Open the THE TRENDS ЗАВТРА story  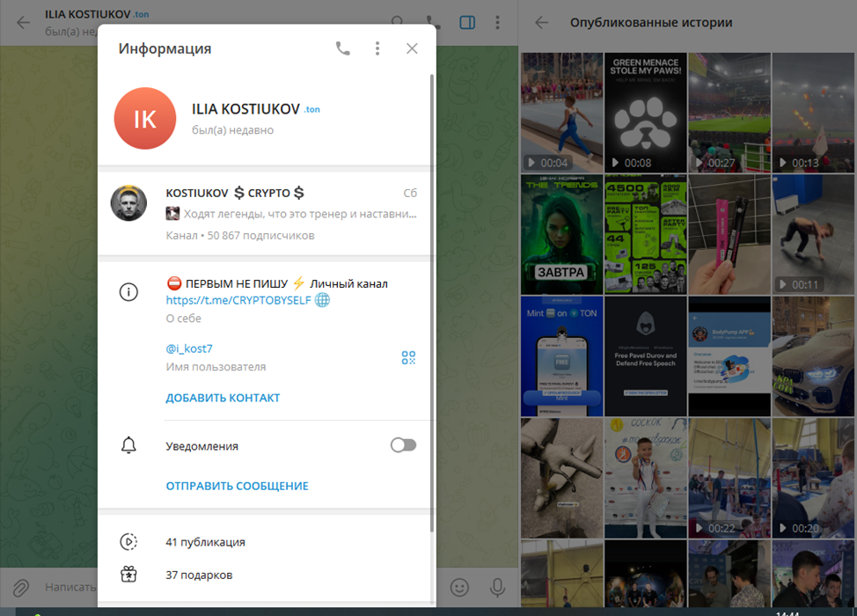(562, 234)
